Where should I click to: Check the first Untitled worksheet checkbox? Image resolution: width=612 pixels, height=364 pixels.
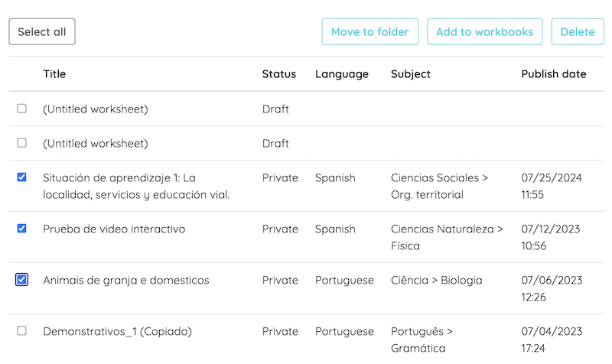[x=21, y=109]
